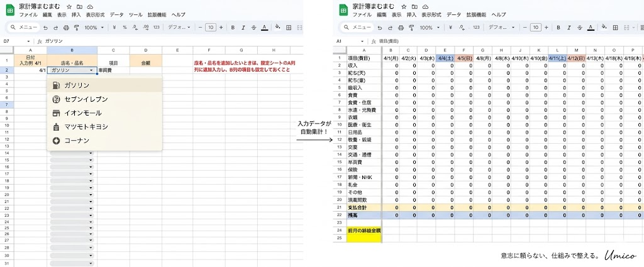This screenshot has width=644, height=267.
Task: Select paint format tool in input sheet window
Action: [76, 28]
